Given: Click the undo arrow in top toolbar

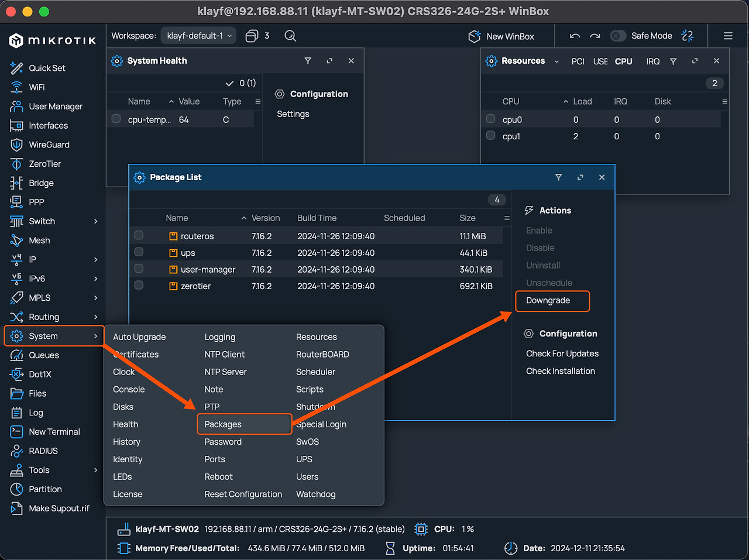Looking at the screenshot, I should [x=575, y=36].
